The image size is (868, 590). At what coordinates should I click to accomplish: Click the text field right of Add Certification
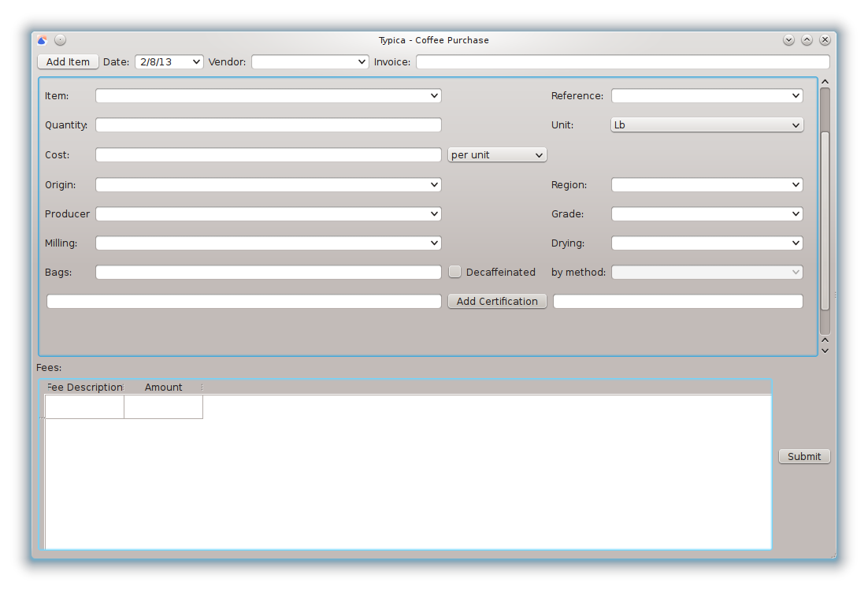(x=678, y=301)
